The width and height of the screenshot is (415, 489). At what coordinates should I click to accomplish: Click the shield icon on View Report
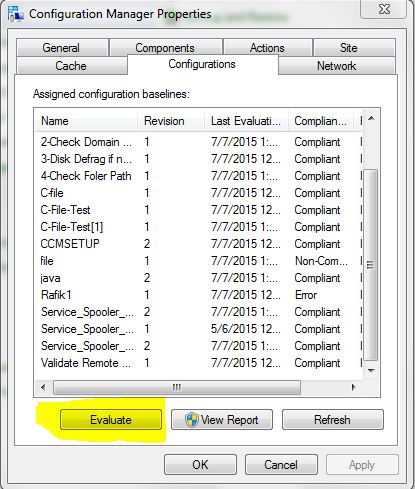click(x=192, y=420)
